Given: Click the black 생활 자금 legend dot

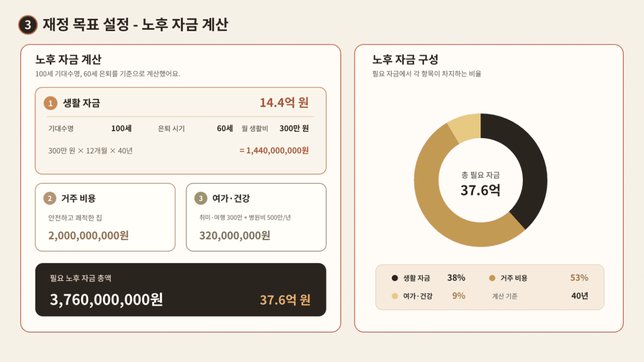Looking at the screenshot, I should click(395, 278).
